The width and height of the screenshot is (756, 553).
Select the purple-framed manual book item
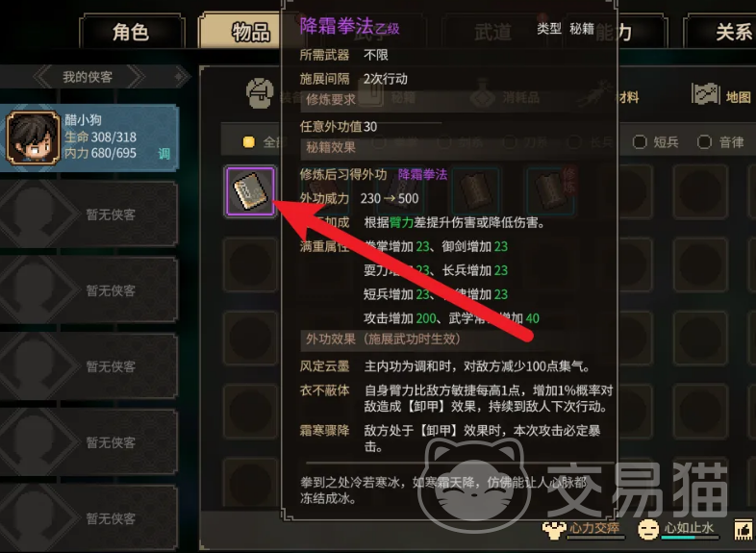click(x=250, y=191)
